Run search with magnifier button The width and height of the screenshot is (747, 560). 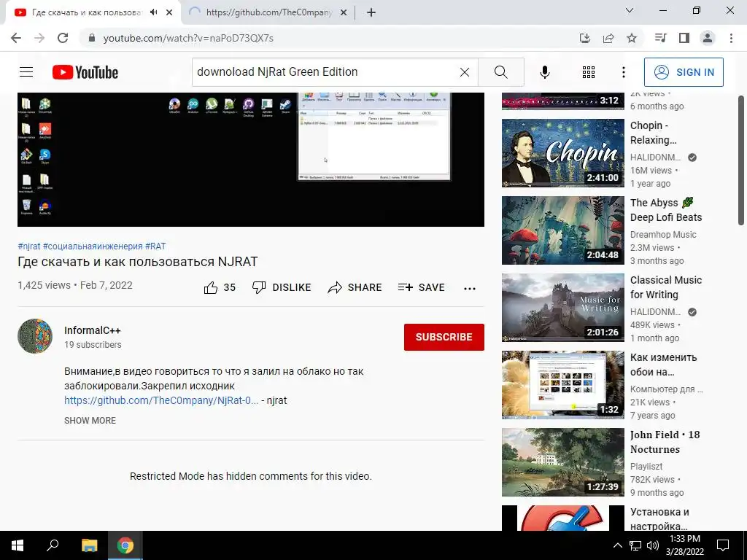click(x=500, y=72)
